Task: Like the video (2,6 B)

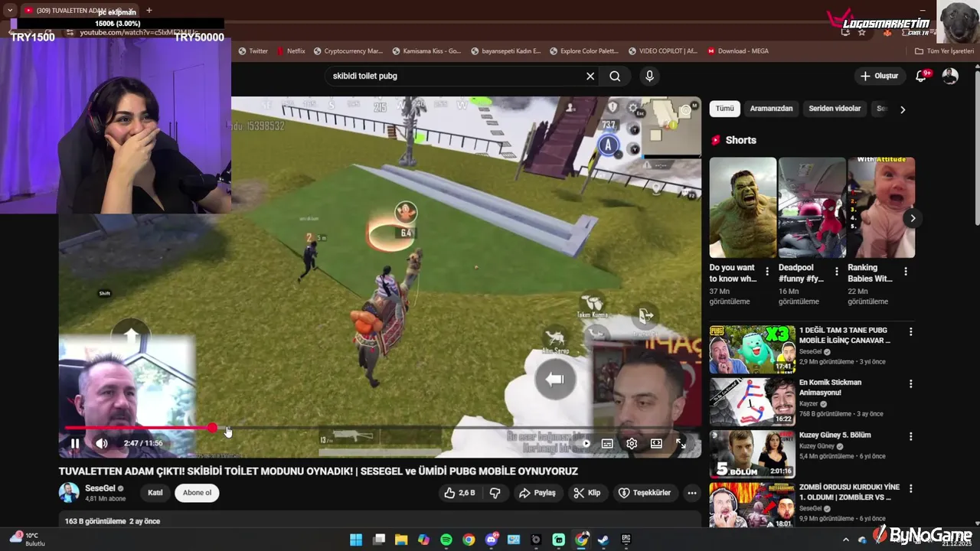Action: [x=459, y=493]
